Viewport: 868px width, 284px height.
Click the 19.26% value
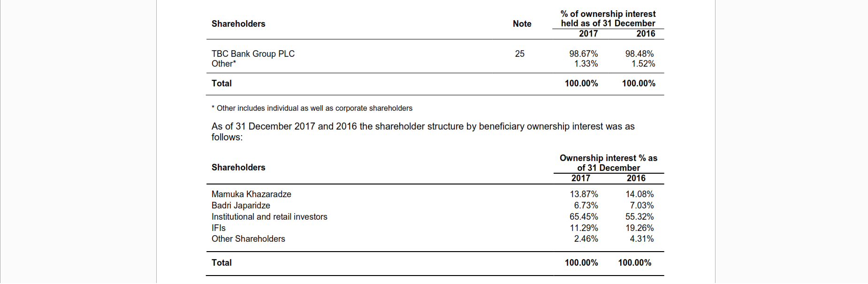click(639, 228)
